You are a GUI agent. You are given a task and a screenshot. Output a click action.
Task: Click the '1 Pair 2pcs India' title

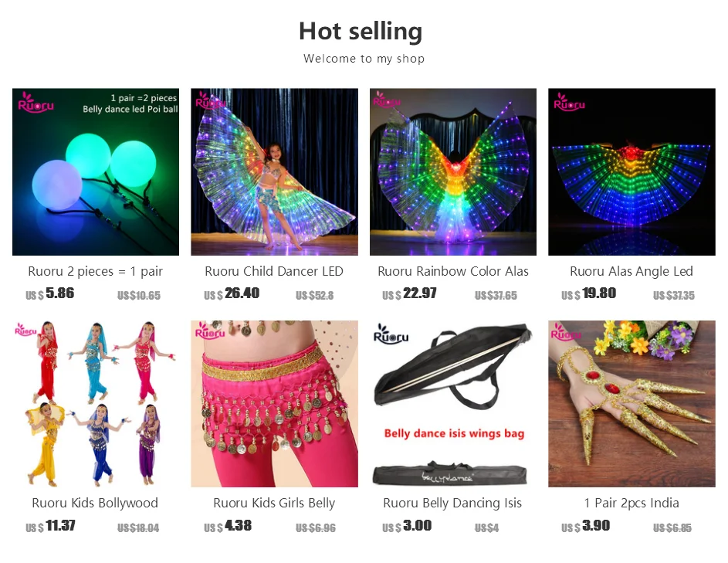click(631, 503)
